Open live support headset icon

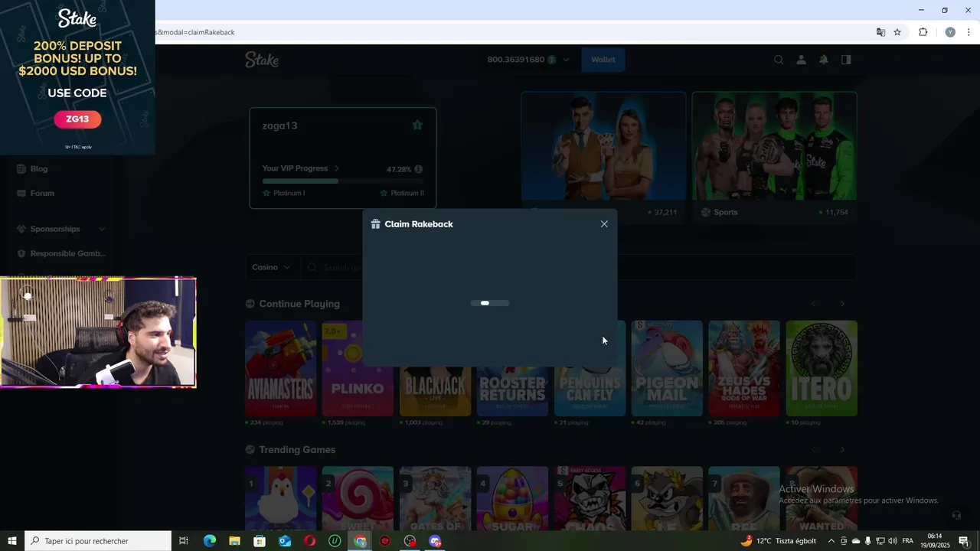[955, 515]
